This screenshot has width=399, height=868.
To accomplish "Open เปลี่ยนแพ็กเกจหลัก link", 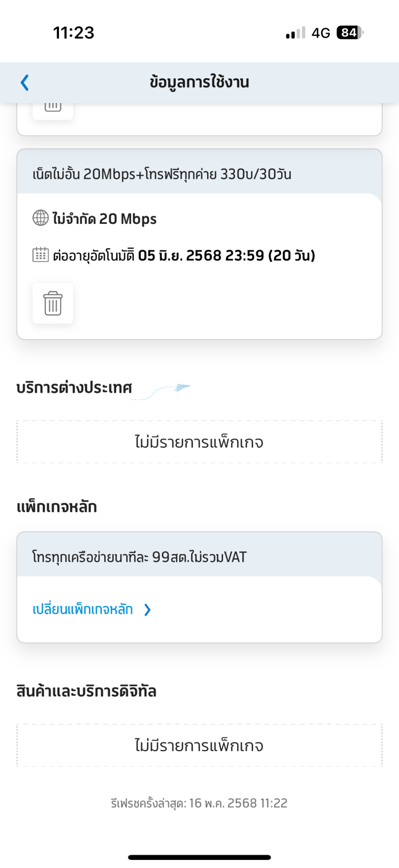I will pyautogui.click(x=83, y=609).
